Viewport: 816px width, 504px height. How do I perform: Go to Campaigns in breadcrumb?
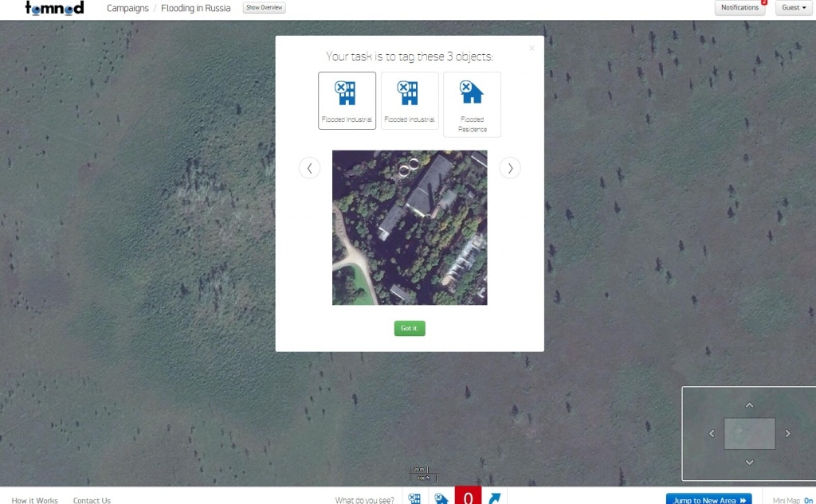click(x=127, y=8)
